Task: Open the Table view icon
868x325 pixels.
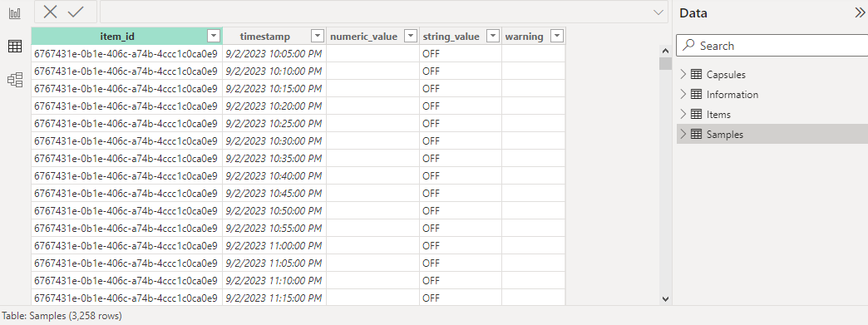Action: tap(15, 47)
